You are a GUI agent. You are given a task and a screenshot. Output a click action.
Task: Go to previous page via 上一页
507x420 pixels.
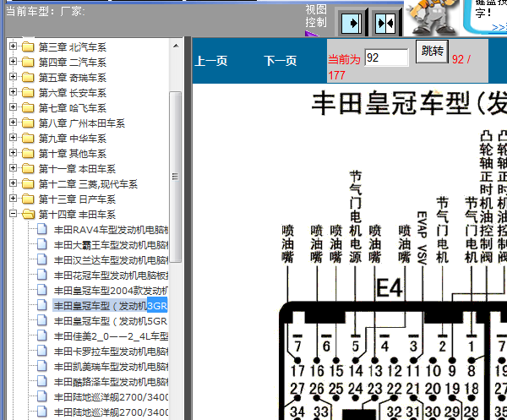[x=210, y=61]
